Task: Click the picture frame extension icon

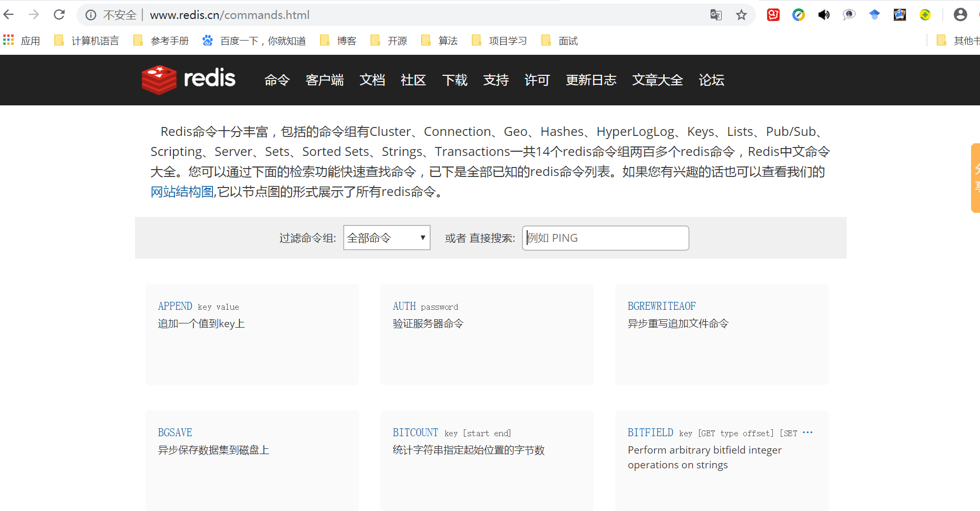Action: [x=900, y=15]
